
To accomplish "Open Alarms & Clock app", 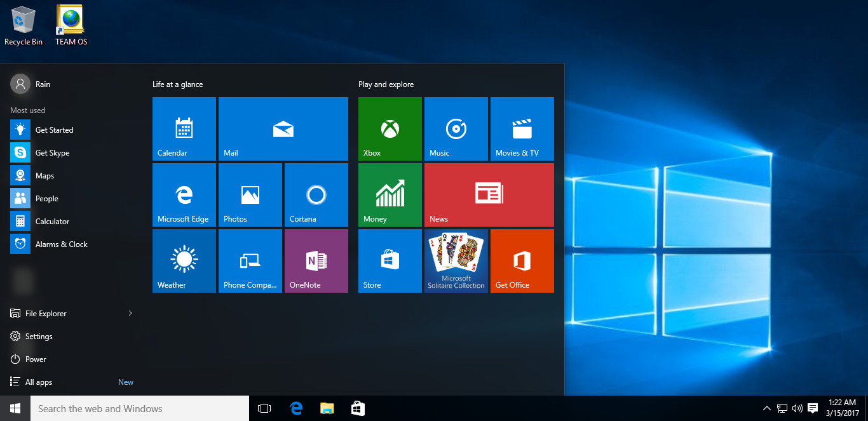I will click(72, 244).
